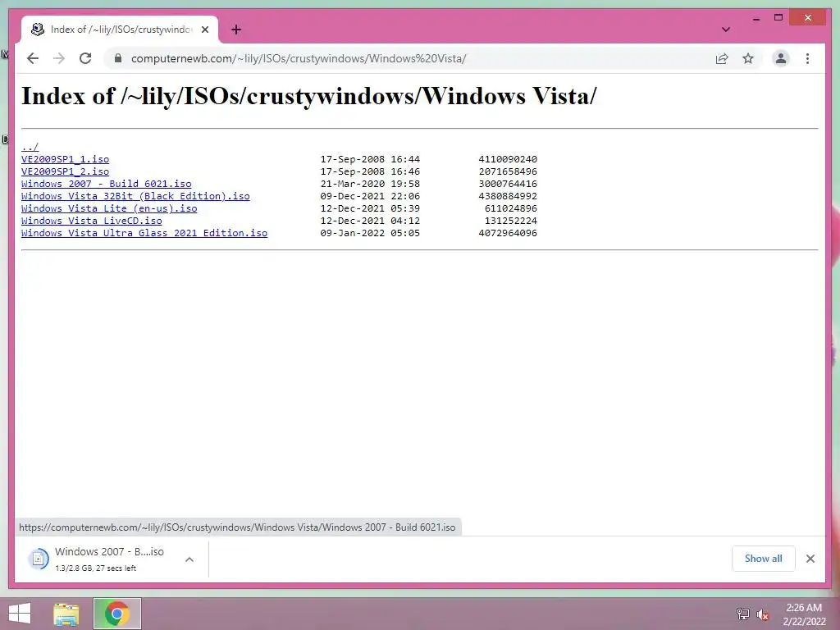840x630 pixels.
Task: Download Windows Vista Lite (en-us).iso
Action: point(109,208)
